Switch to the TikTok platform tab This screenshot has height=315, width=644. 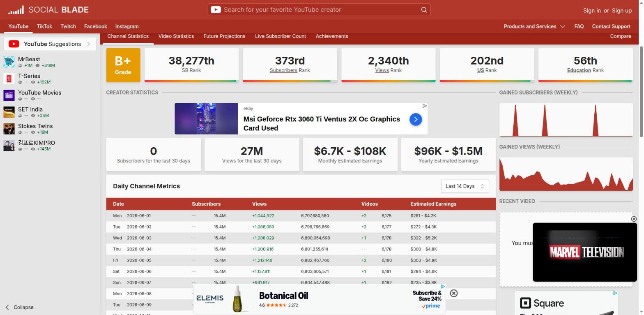(x=44, y=26)
